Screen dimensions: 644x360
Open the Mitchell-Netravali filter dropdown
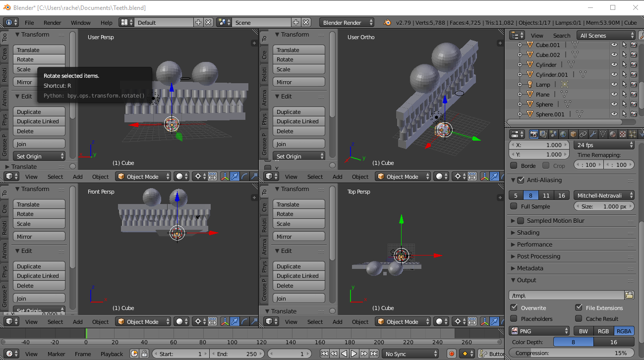coord(604,195)
